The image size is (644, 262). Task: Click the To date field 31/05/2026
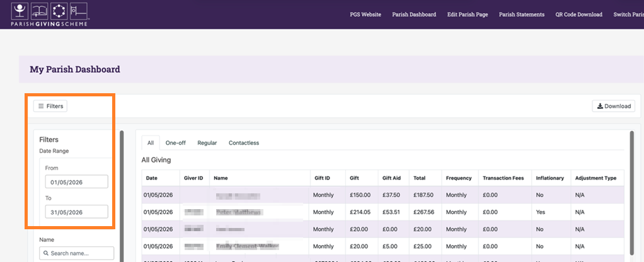point(76,212)
